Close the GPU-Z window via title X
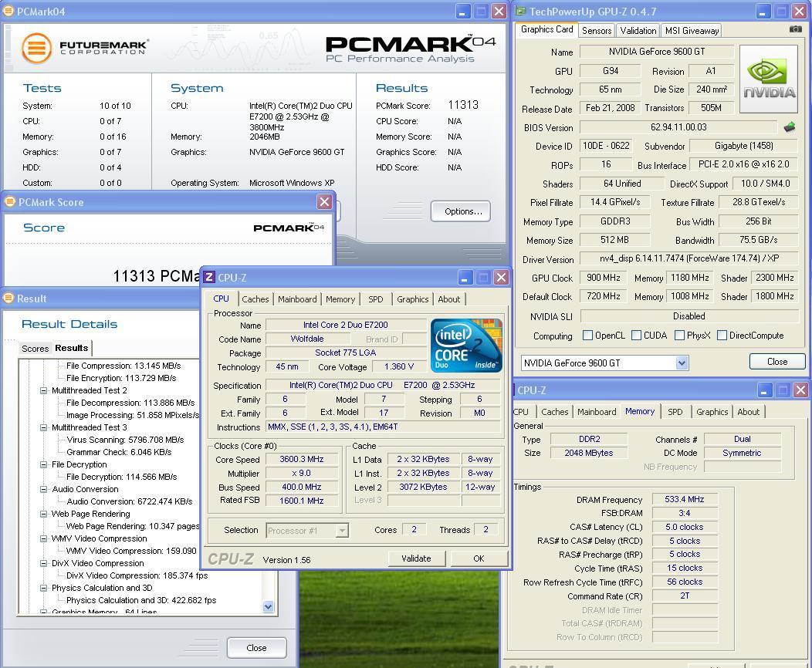Image resolution: width=812 pixels, height=668 pixels. pos(800,12)
